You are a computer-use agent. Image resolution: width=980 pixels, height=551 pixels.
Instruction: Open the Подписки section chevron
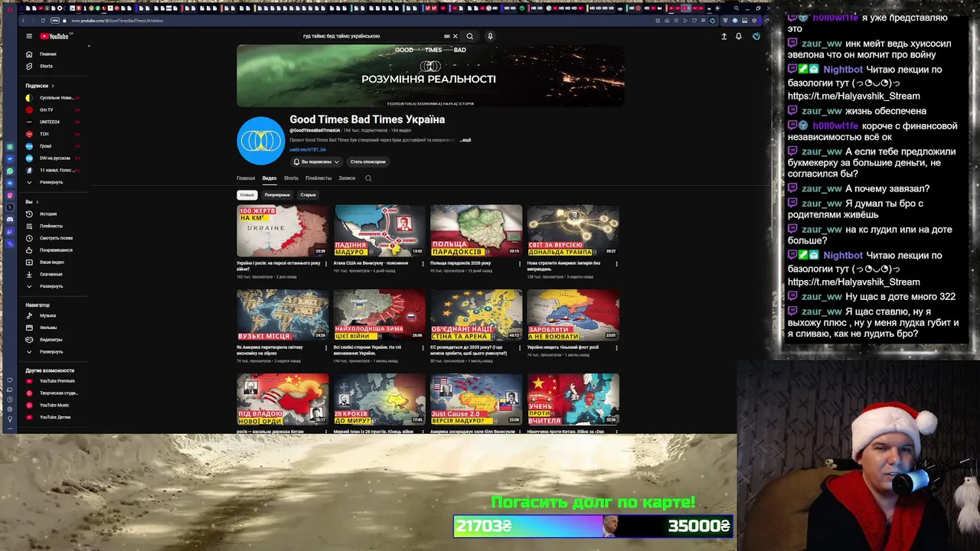click(54, 86)
